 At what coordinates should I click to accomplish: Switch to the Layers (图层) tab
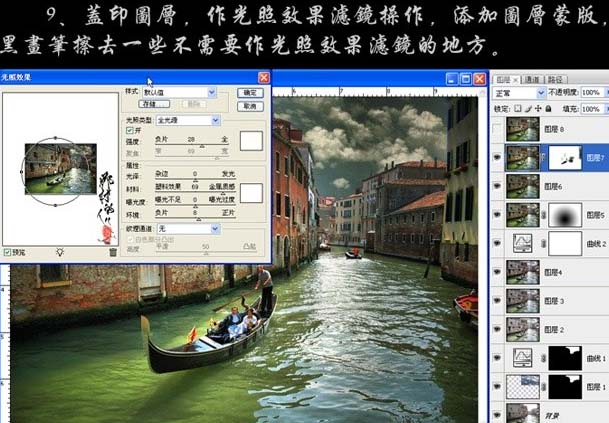click(x=506, y=80)
